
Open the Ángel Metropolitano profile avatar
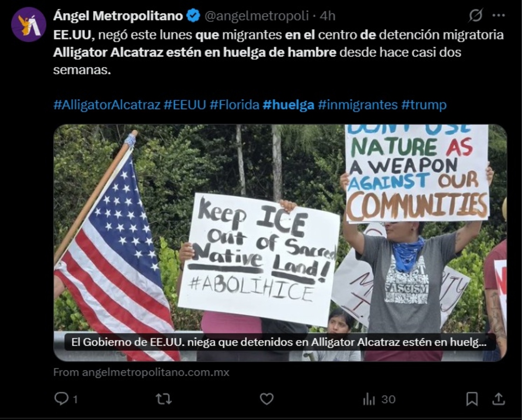coord(28,24)
